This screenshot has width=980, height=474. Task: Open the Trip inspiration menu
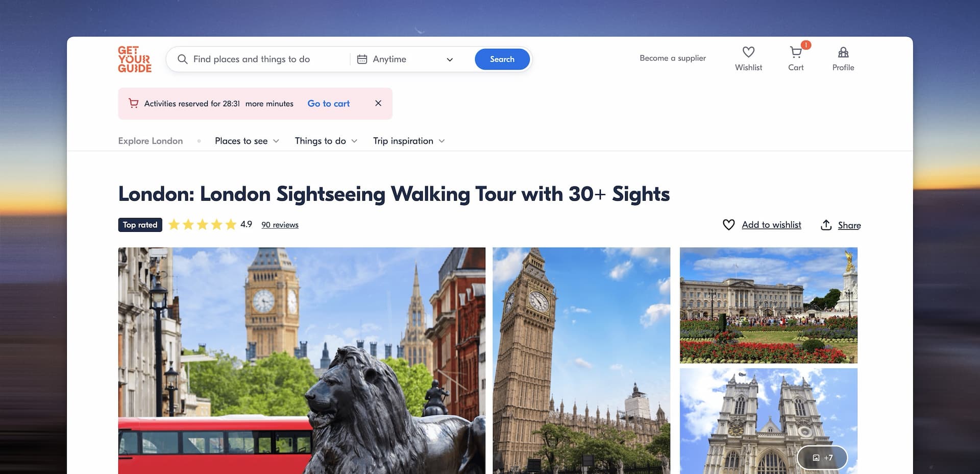[x=409, y=141]
